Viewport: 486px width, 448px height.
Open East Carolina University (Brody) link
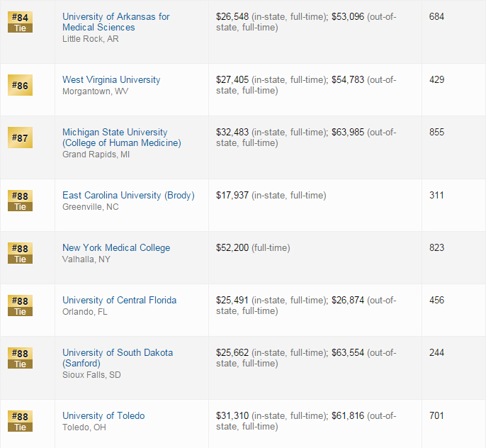[128, 196]
